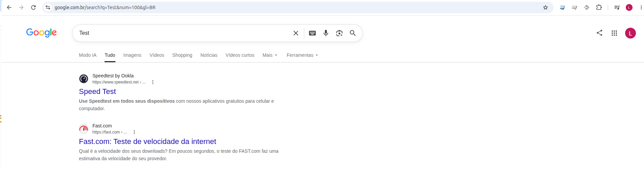Image resolution: width=644 pixels, height=170 pixels.
Task: Start voice search with microphone
Action: [x=326, y=33]
